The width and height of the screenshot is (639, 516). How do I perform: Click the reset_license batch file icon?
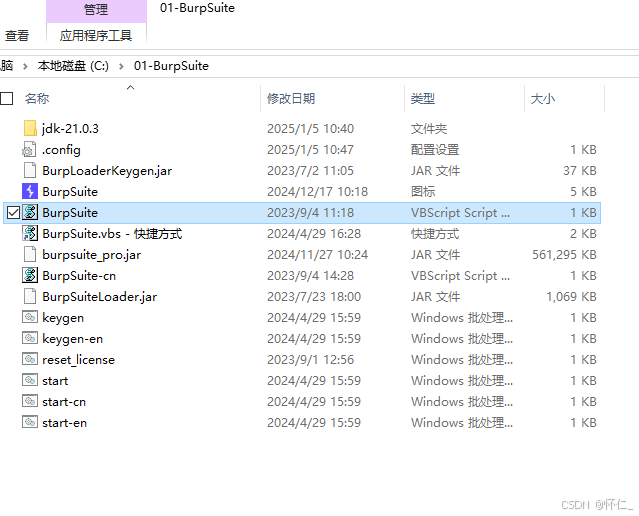coord(30,359)
